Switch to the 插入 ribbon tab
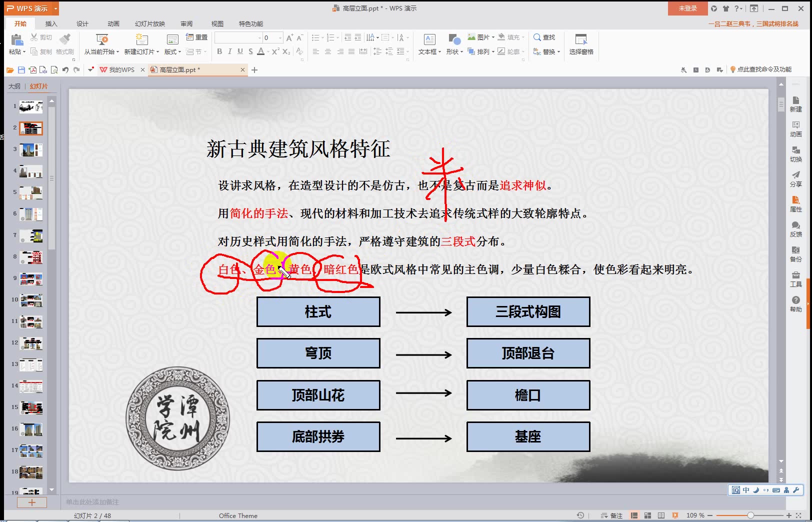 pyautogui.click(x=50, y=23)
